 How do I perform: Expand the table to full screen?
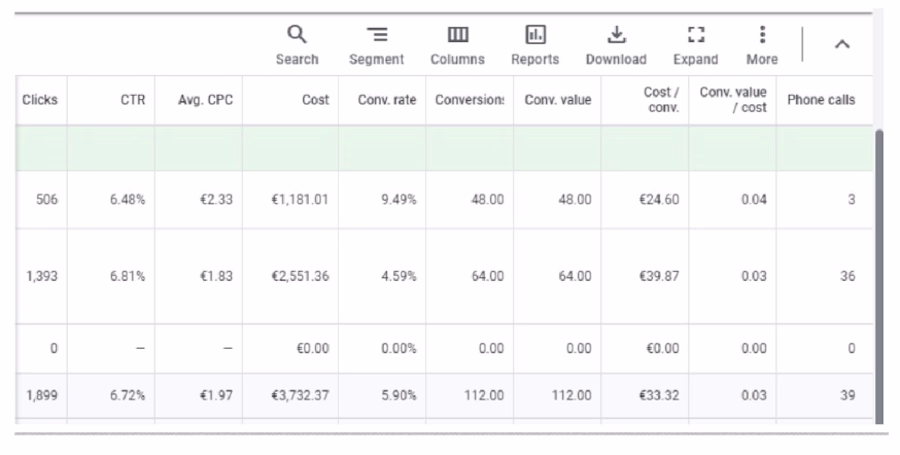tap(696, 45)
